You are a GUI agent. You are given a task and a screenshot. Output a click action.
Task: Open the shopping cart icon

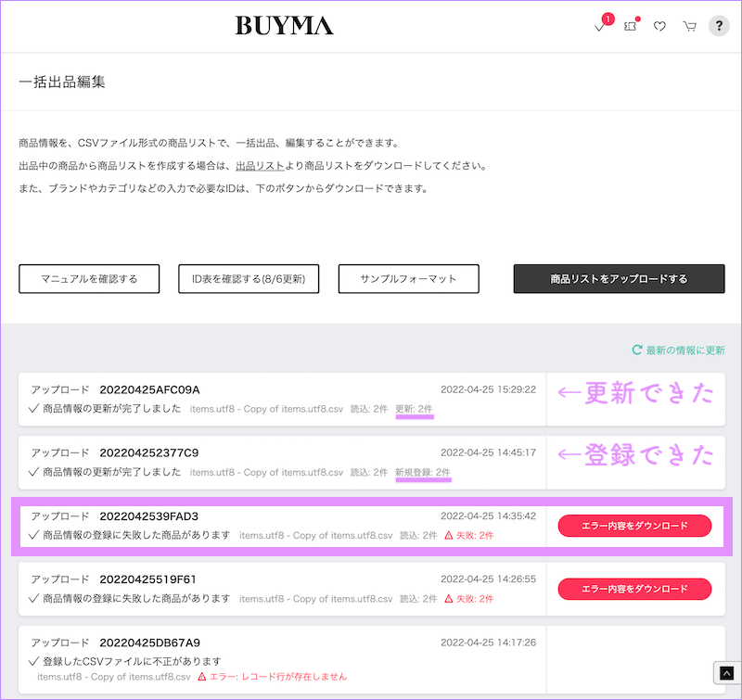689,27
